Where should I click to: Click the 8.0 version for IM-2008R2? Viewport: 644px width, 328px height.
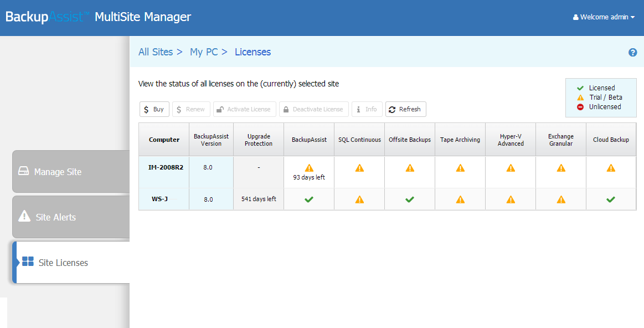pos(208,168)
